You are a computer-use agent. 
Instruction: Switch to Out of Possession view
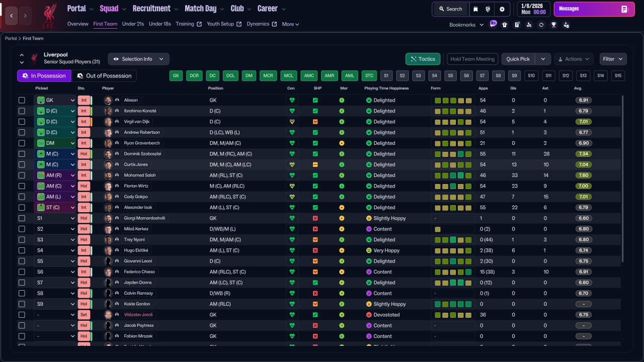[104, 76]
